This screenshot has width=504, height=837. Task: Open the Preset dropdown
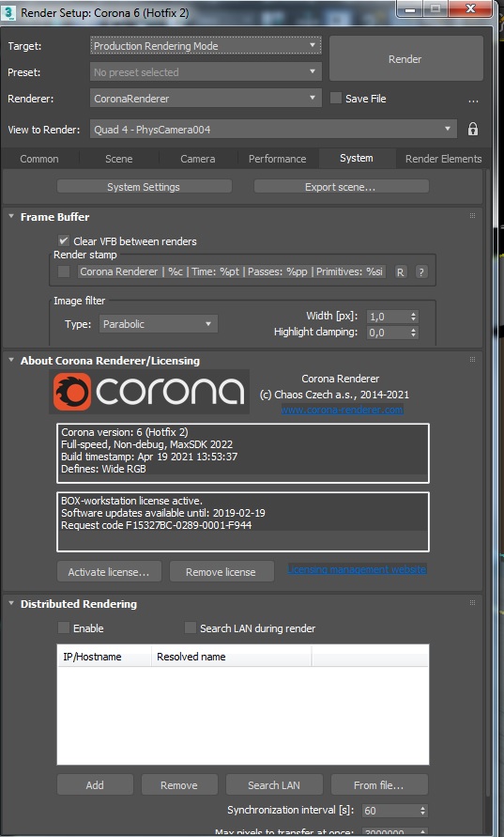coord(206,72)
